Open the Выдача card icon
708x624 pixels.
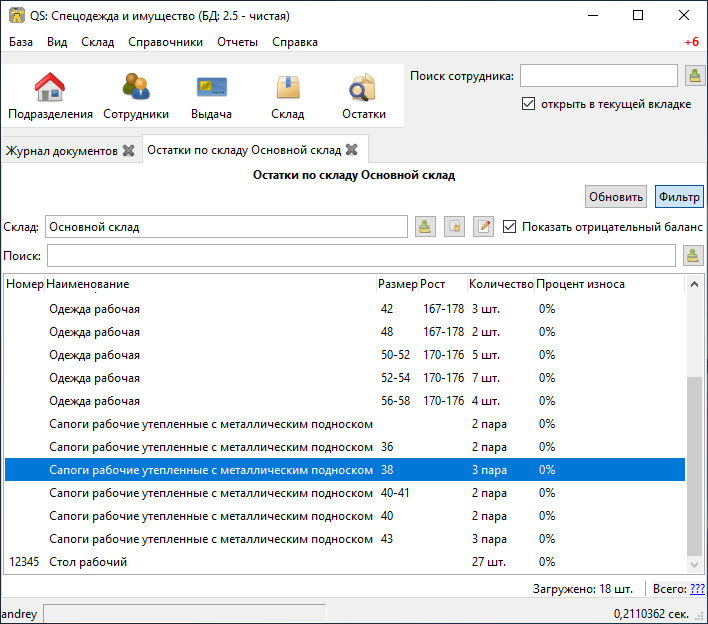point(211,96)
